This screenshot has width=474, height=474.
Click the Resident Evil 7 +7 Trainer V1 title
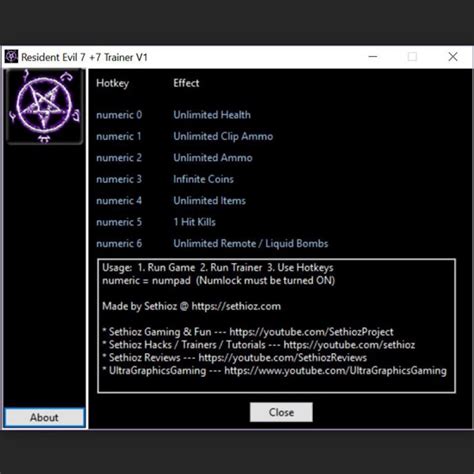coord(84,57)
